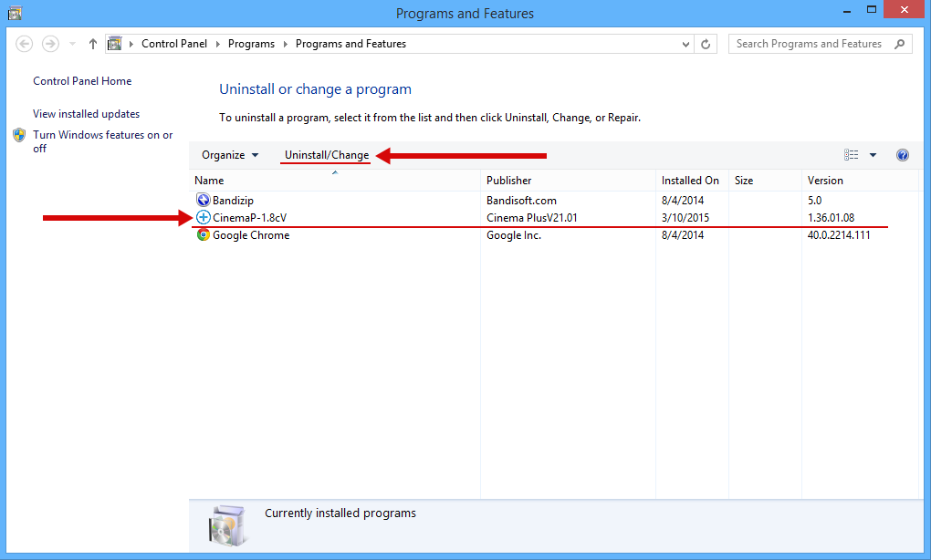Sort by the Publisher column header
The height and width of the screenshot is (560, 931).
pyautogui.click(x=569, y=181)
